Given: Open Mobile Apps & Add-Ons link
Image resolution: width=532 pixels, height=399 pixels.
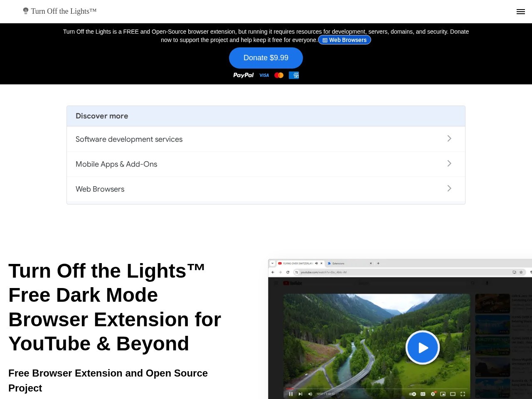Looking at the screenshot, I should (266, 164).
